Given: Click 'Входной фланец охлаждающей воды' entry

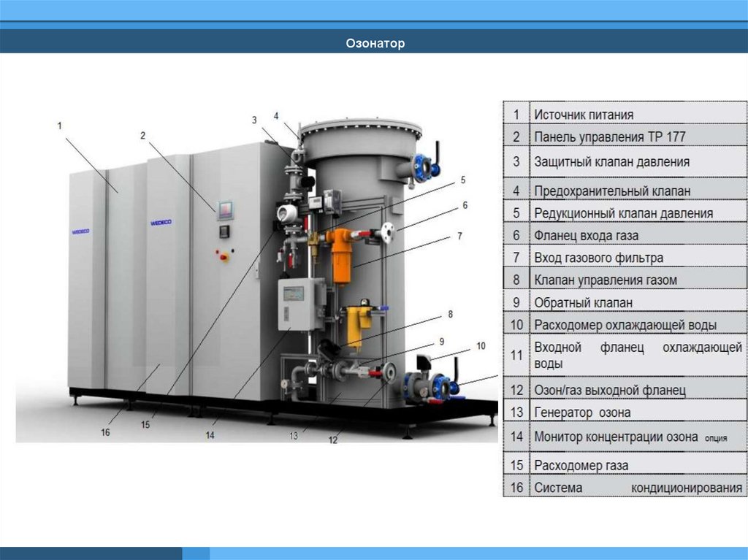Looking at the screenshot, I should [x=638, y=355].
